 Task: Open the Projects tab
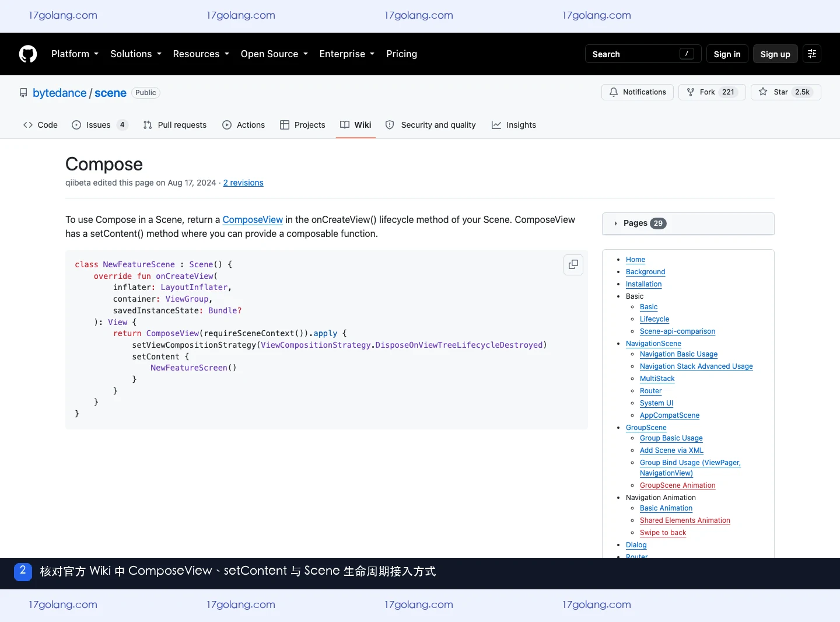click(303, 125)
